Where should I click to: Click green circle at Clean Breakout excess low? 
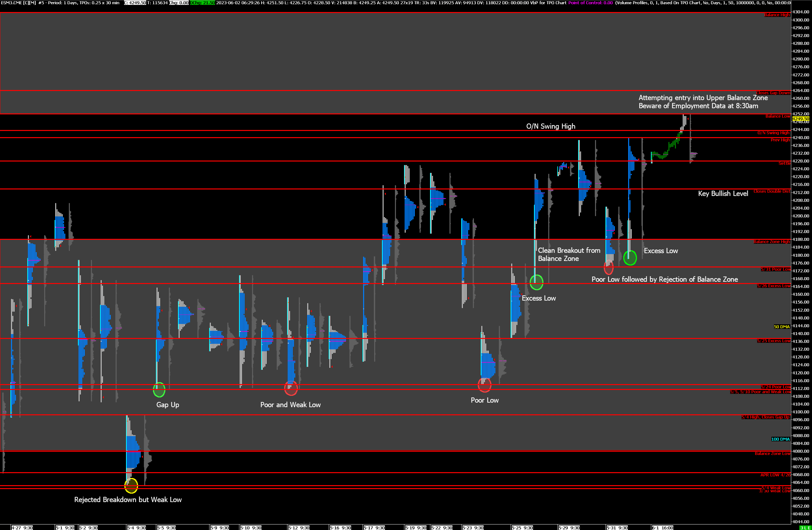pos(536,282)
